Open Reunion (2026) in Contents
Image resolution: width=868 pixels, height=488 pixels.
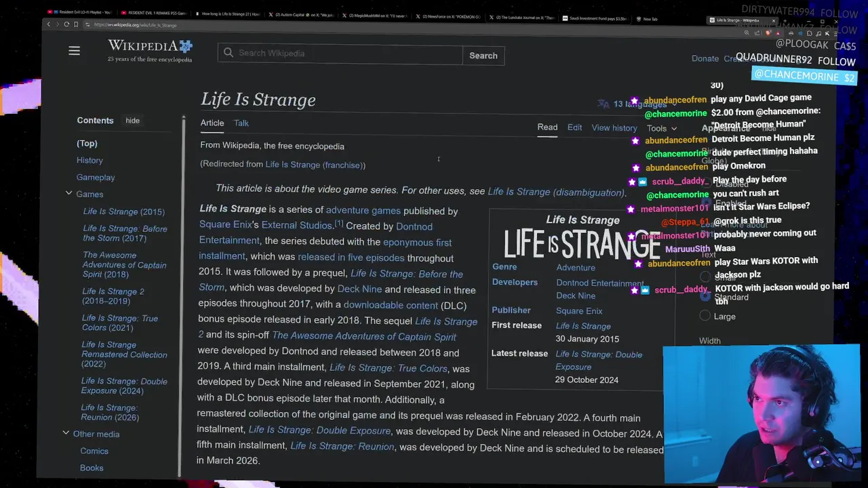pos(110,412)
